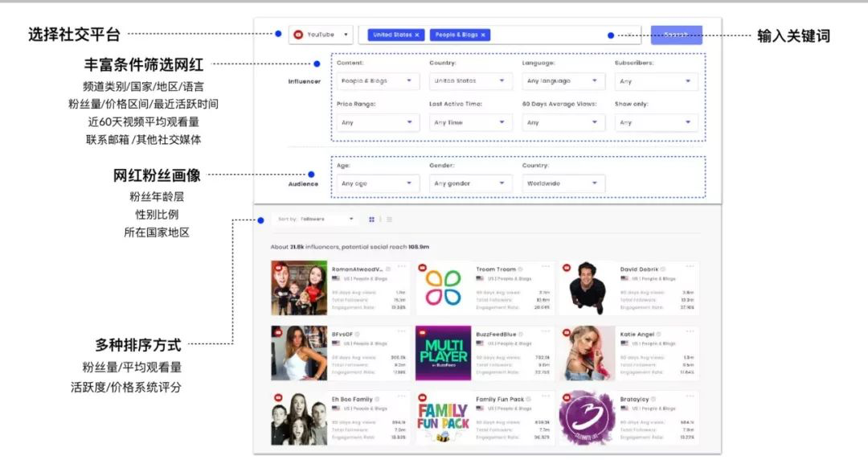Open the Last Active Time dropdown
The image size is (868, 460).
pos(469,123)
